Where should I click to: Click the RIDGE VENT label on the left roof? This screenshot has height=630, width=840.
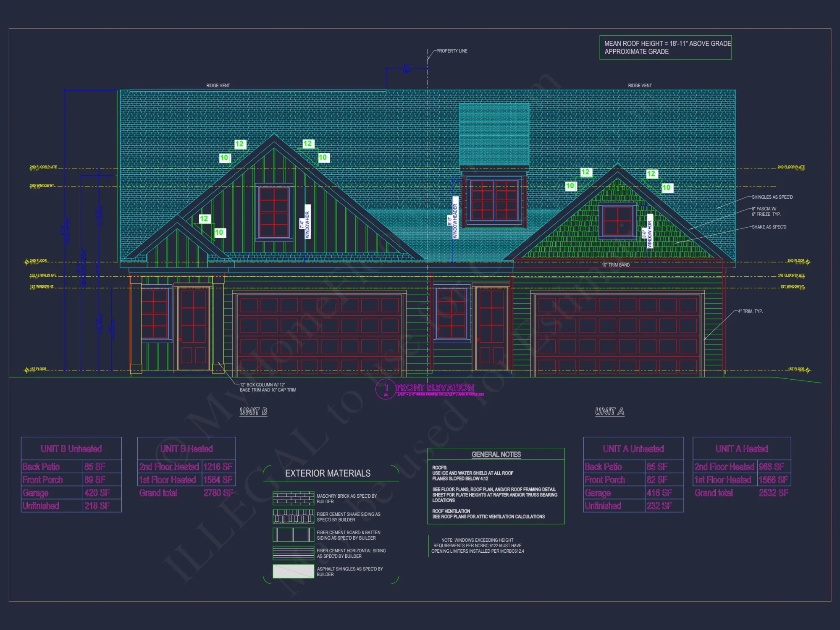(218, 85)
